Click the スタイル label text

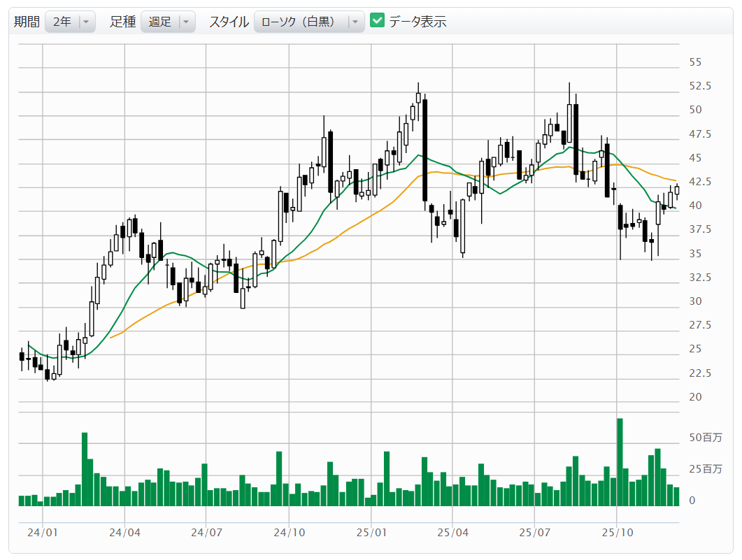(229, 22)
